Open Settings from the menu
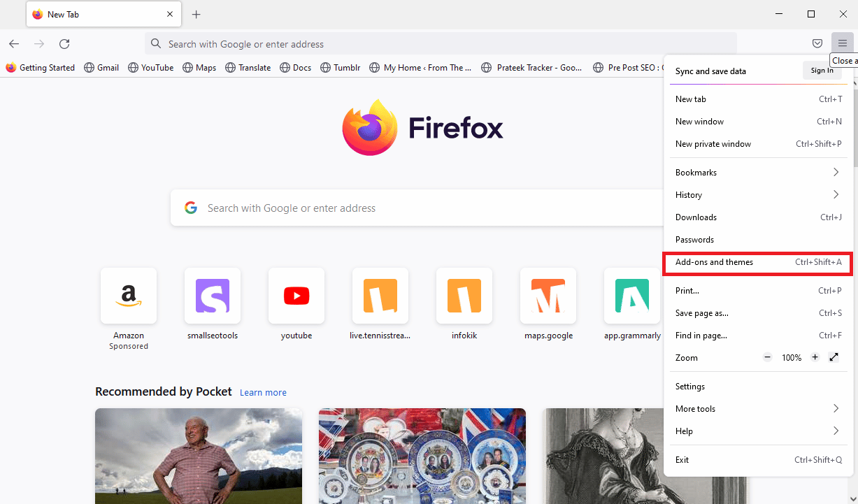This screenshot has height=504, width=858. point(758,386)
